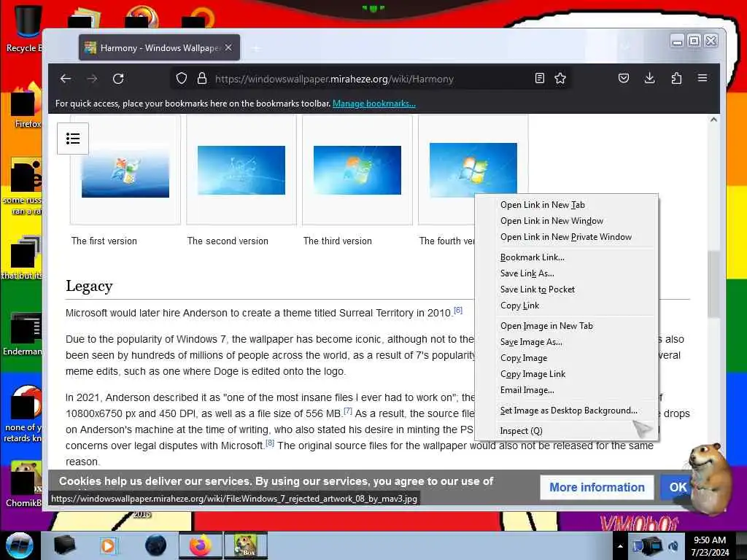The height and width of the screenshot is (560, 747).
Task: Select the Enderman desktop icon
Action: 24,334
